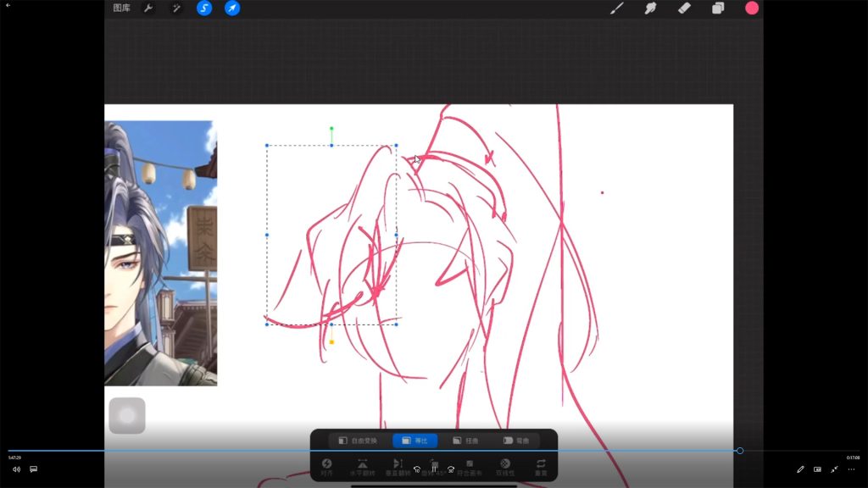The image size is (868, 488).
Task: Select the Smudge tool
Action: [x=651, y=8]
